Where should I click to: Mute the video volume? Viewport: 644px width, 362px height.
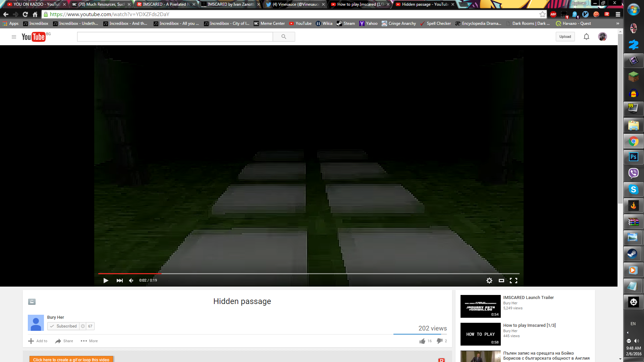tap(131, 281)
